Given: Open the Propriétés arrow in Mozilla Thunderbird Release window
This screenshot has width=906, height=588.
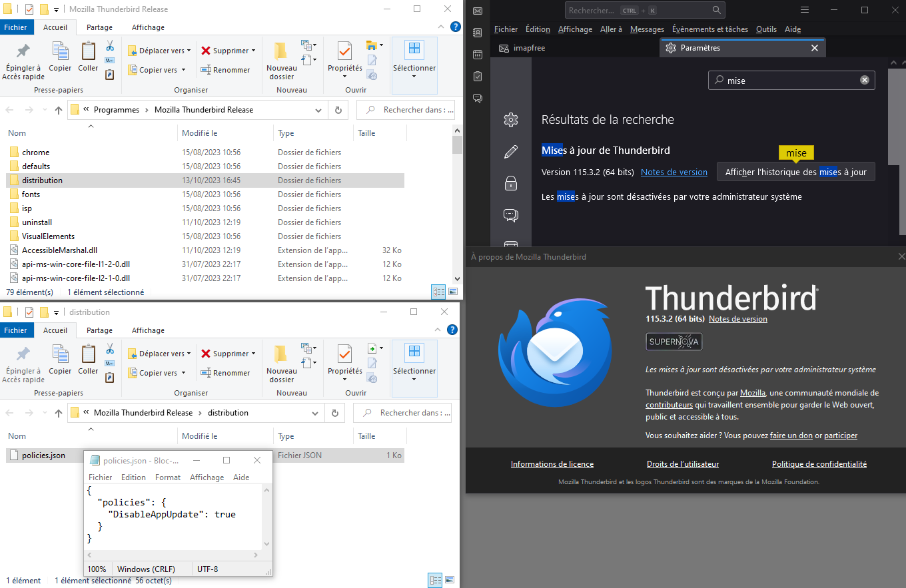Looking at the screenshot, I should (x=344, y=75).
